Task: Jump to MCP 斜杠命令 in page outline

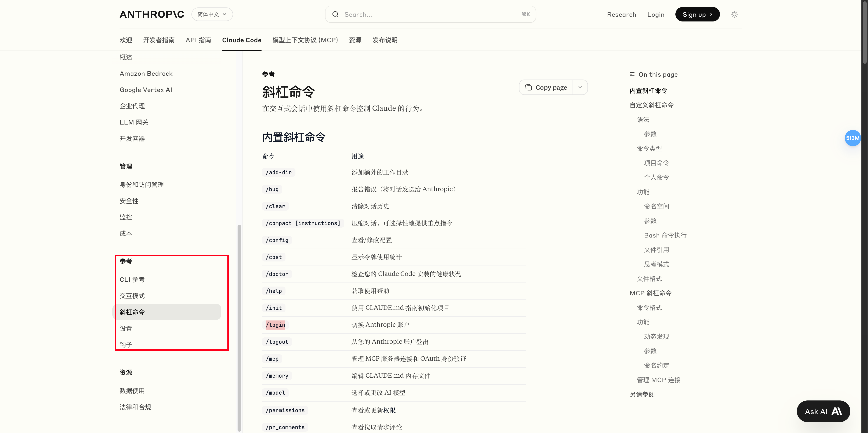Action: click(650, 293)
